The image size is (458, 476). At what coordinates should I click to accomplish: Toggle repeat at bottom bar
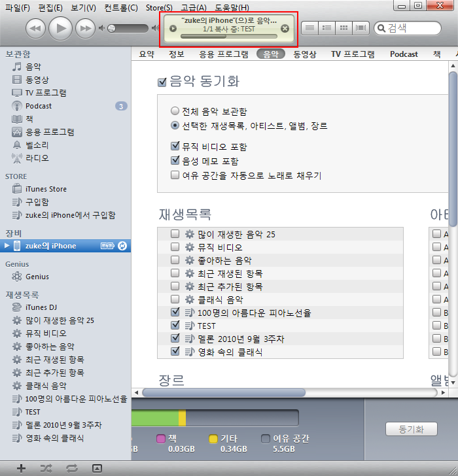click(x=72, y=468)
